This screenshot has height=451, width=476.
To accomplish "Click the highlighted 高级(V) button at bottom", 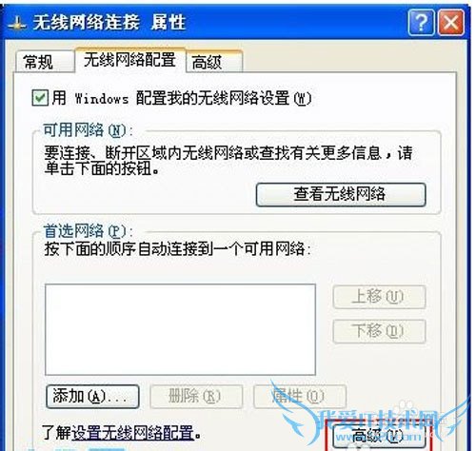I will tap(379, 436).
